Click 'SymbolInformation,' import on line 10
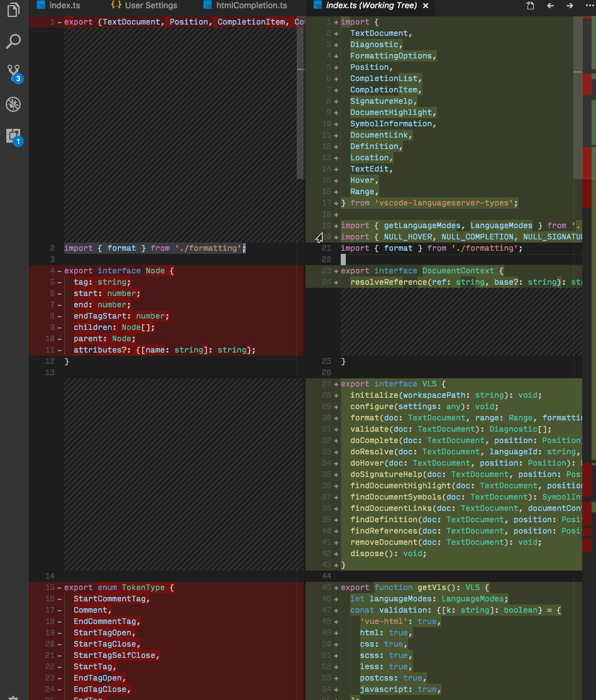 [393, 124]
